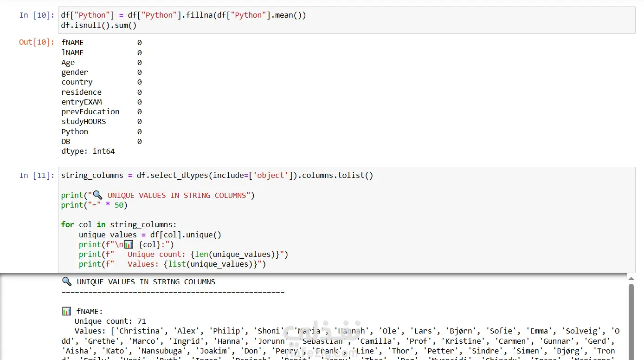Click the Age row in Out[10]
This screenshot has height=360, width=644.
pos(102,63)
